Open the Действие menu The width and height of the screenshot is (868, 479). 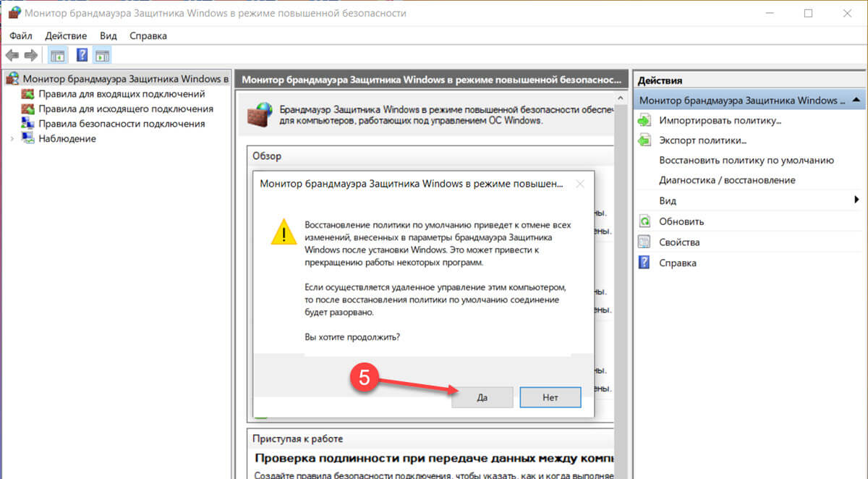66,35
